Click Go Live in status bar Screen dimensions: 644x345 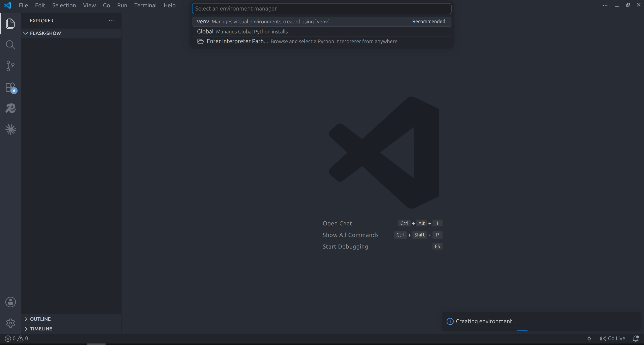(x=612, y=338)
